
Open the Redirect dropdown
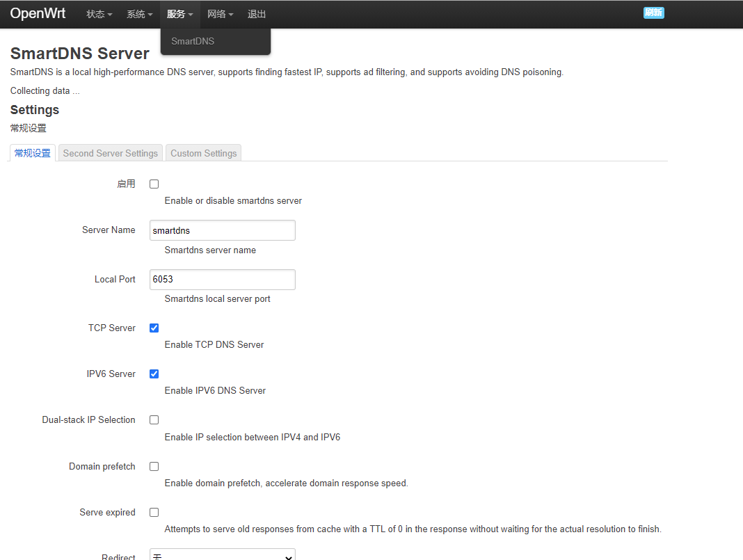(x=222, y=555)
